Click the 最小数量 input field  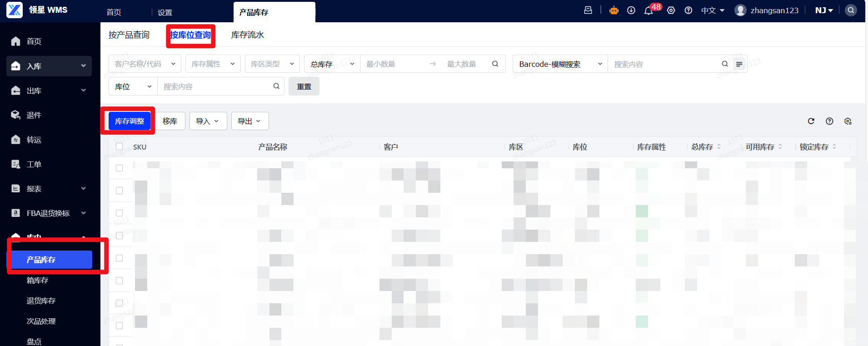click(x=393, y=64)
